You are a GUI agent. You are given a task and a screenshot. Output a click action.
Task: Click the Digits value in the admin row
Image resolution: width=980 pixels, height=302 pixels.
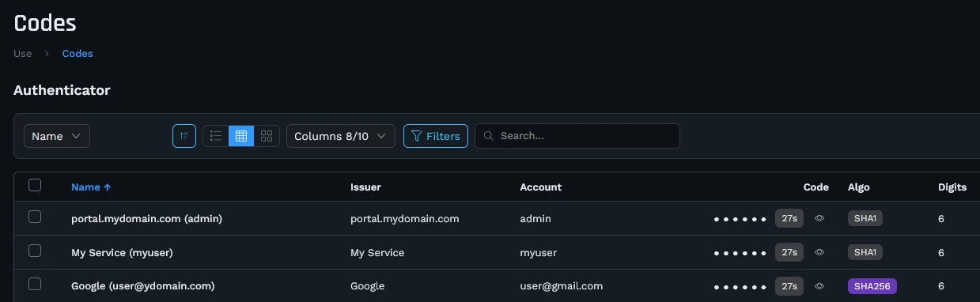coord(941,218)
